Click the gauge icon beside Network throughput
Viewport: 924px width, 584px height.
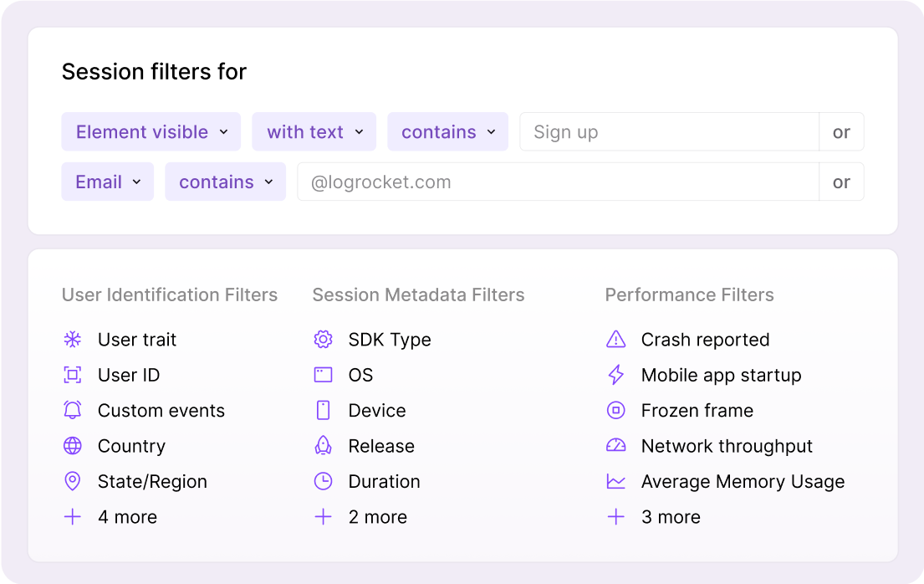(x=615, y=446)
